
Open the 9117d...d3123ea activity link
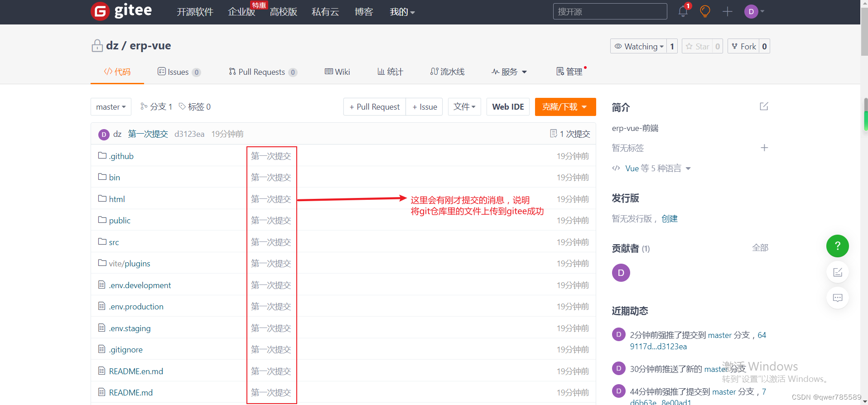658,347
